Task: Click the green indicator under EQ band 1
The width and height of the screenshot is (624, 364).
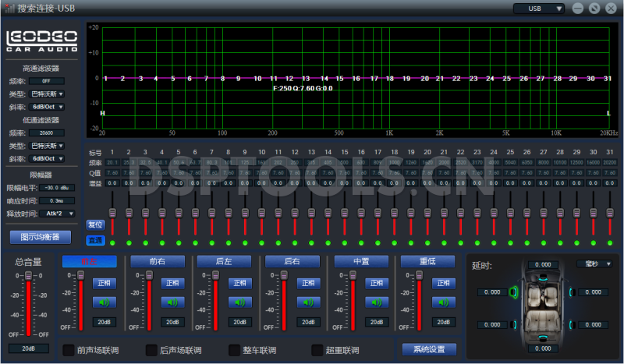Action: (x=112, y=242)
